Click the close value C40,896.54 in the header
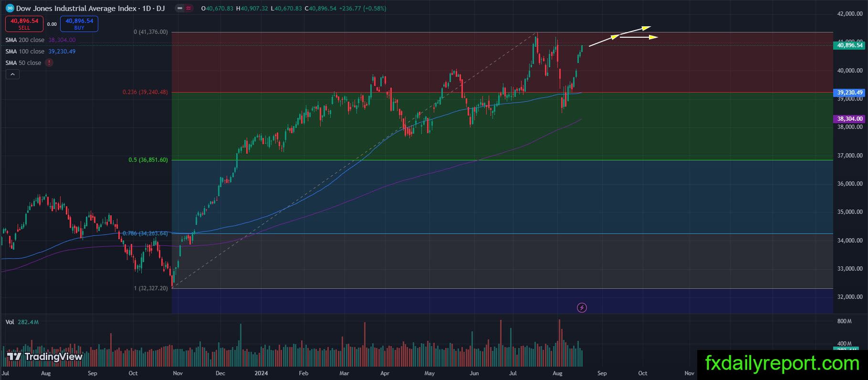Image resolution: width=868 pixels, height=380 pixels. [321, 9]
